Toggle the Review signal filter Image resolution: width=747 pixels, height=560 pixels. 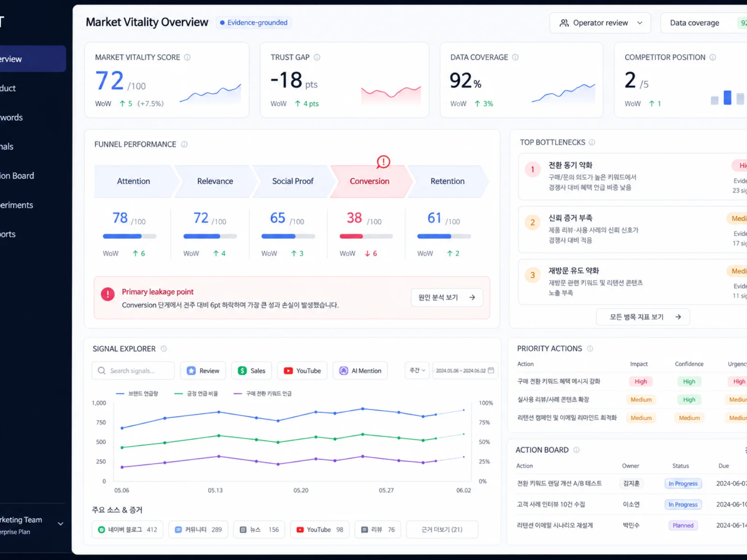tap(203, 371)
